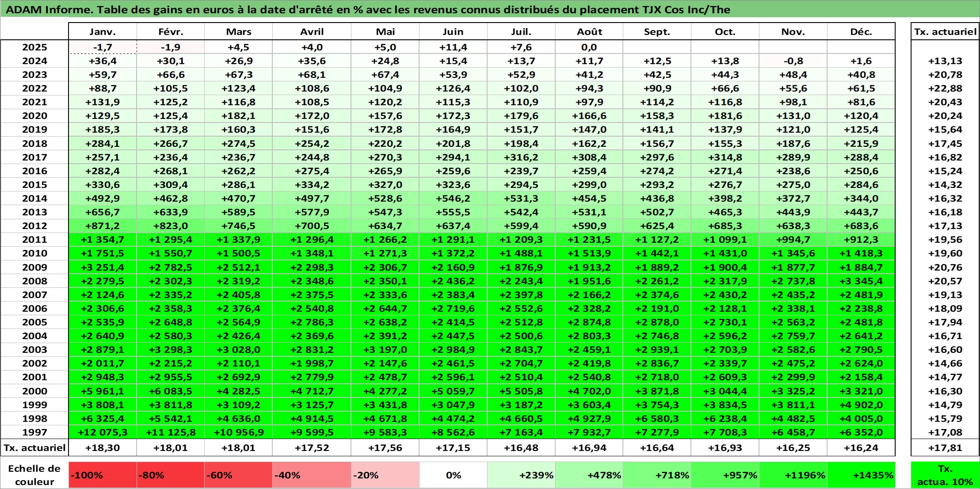This screenshot has height=489, width=980.
Task: Click cell value +9 583,3
Action: click(385, 432)
